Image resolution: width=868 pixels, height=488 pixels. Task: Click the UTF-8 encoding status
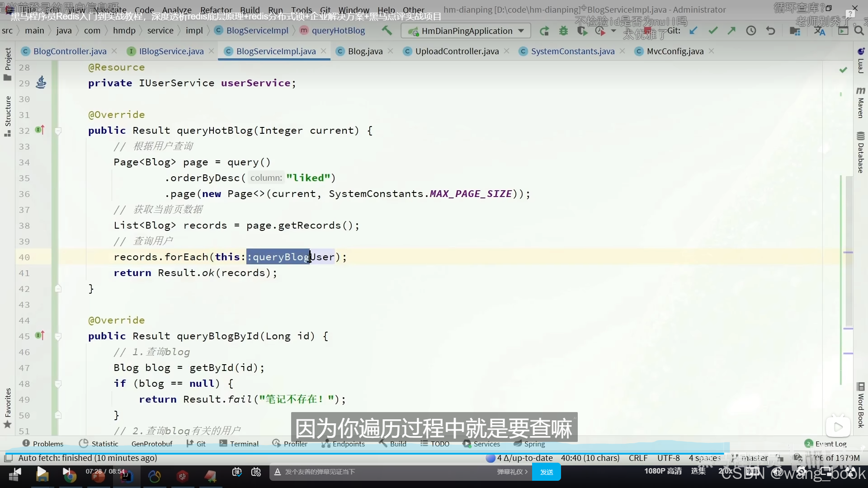(x=668, y=458)
